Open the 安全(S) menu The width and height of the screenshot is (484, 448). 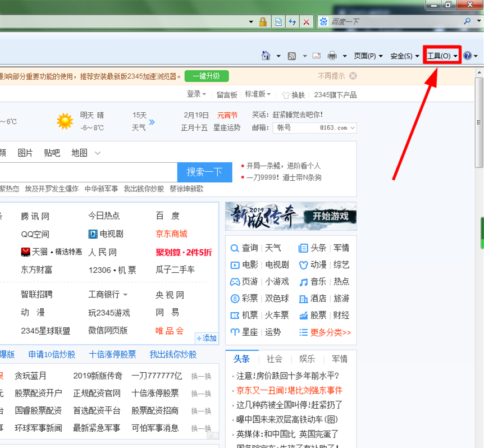pyautogui.click(x=405, y=56)
